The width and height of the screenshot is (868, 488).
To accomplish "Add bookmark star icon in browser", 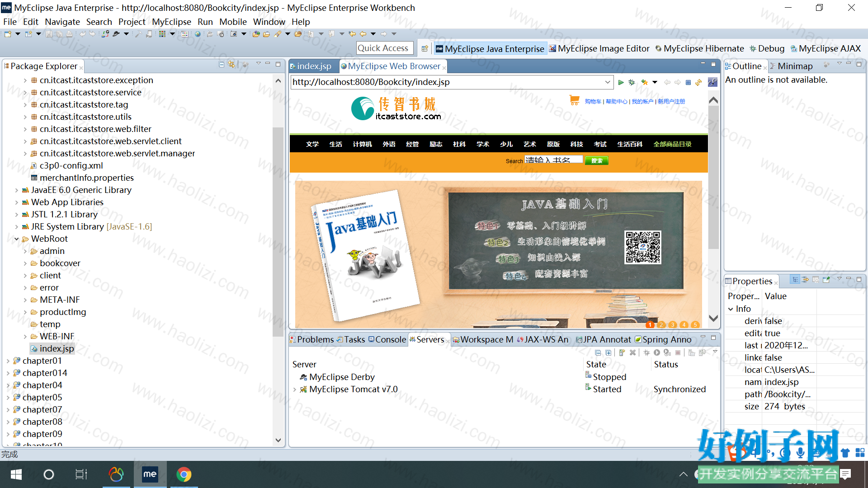I will click(x=645, y=82).
